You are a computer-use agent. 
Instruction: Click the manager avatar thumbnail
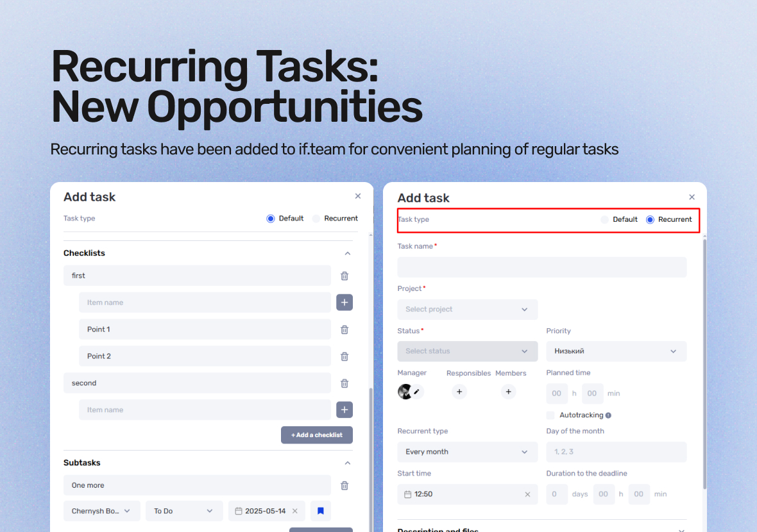coord(405,392)
